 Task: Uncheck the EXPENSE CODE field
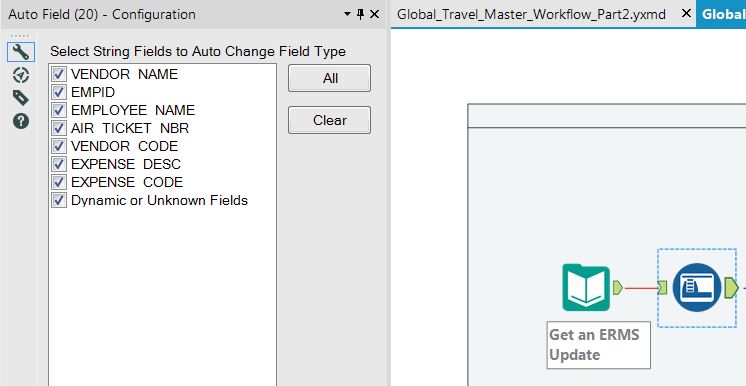pos(59,182)
